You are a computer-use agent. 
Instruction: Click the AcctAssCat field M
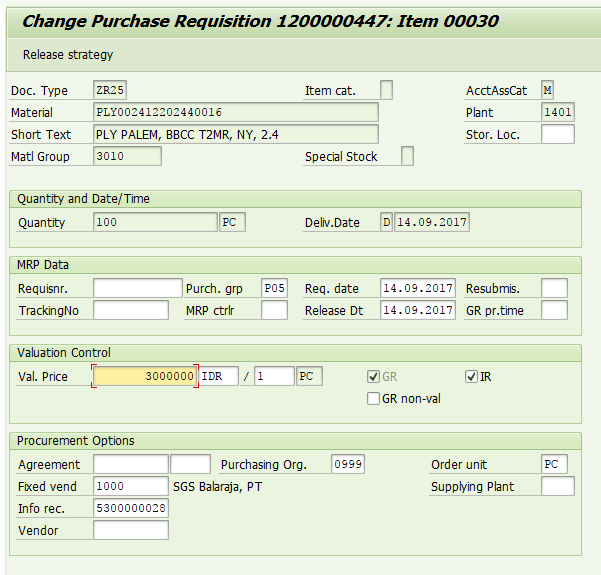pos(547,90)
